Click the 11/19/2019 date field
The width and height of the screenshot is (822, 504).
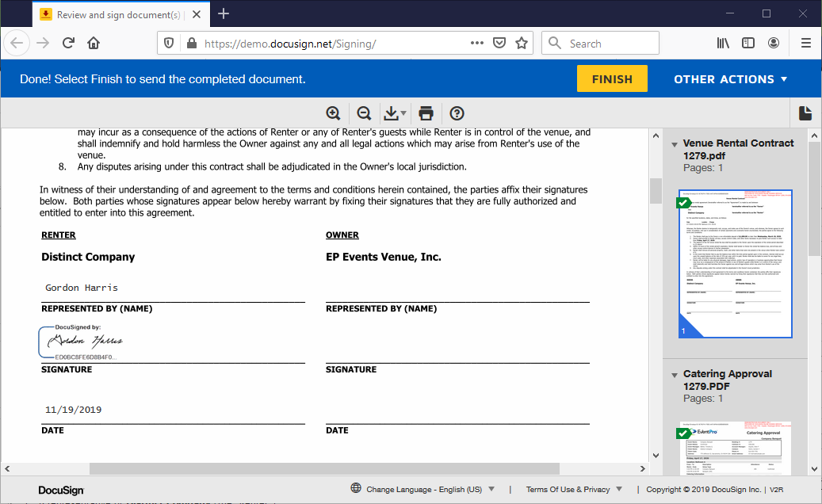(74, 410)
